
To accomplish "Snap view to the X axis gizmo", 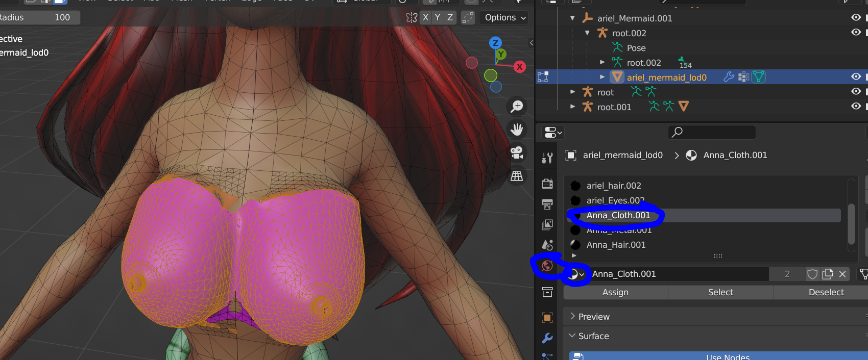I will (520, 67).
